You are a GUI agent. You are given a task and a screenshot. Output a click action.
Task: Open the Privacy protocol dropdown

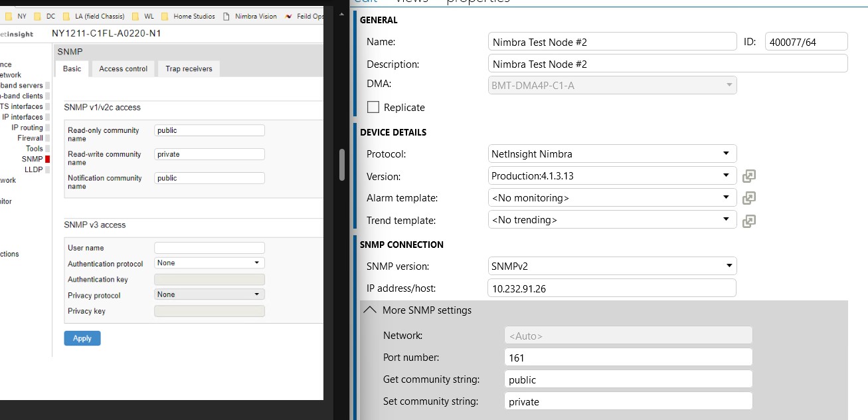pyautogui.click(x=209, y=294)
